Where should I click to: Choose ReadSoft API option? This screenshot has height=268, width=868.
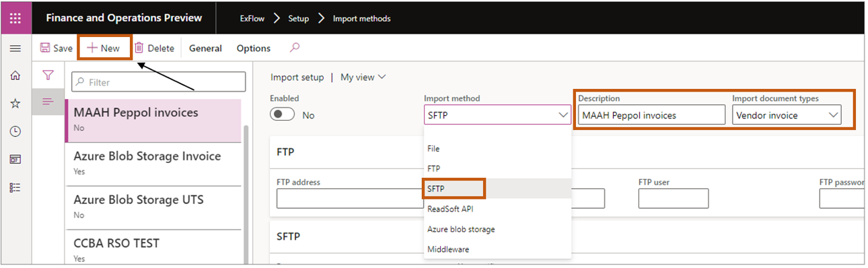(498, 209)
